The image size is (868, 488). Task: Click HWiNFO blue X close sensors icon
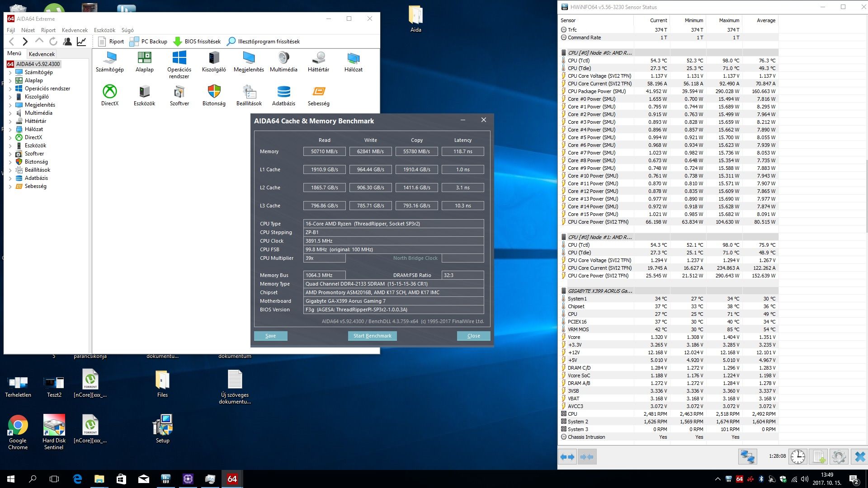coord(859,456)
